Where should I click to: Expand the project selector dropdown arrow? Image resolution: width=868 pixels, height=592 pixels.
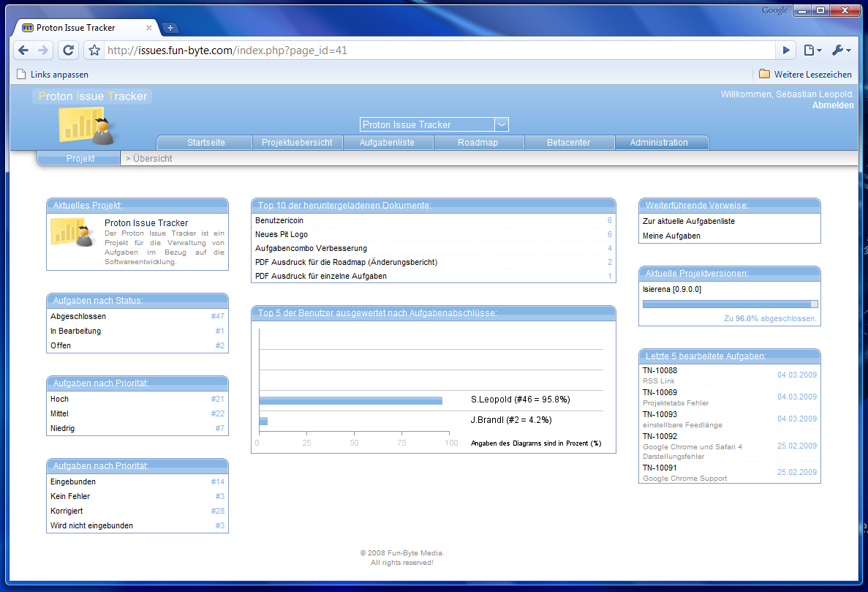(x=502, y=124)
